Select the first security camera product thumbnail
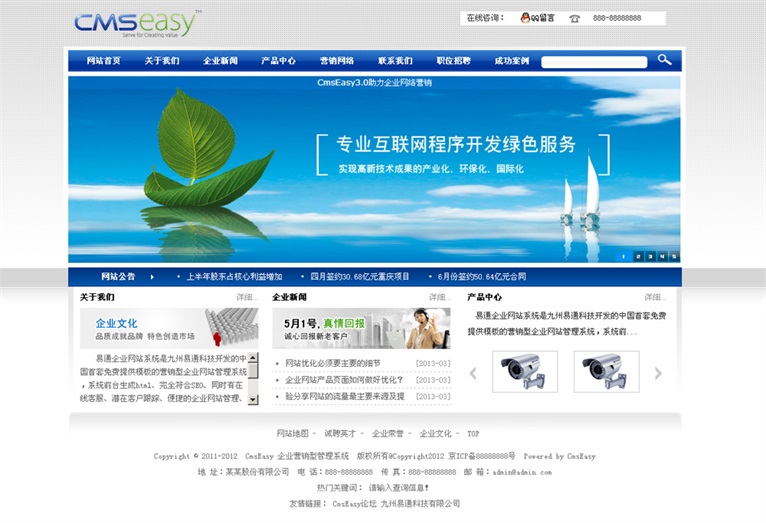Image resolution: width=766 pixels, height=523 pixels. point(525,371)
